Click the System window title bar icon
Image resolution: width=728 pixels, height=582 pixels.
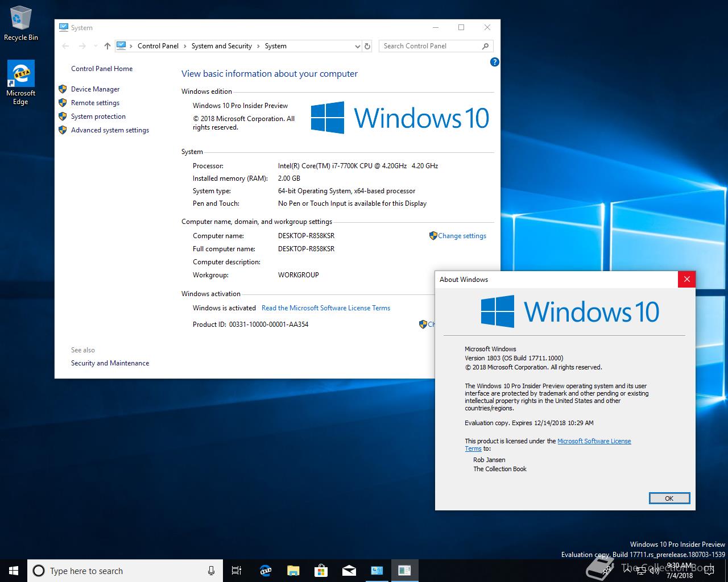64,27
